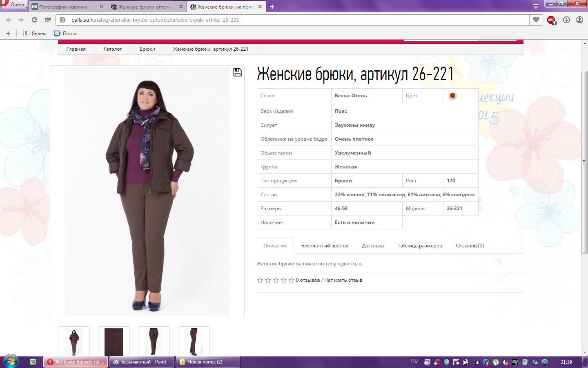Viewport: 588px width, 368px height.
Task: Add page to bookmarks with heart icon
Action: pos(536,20)
